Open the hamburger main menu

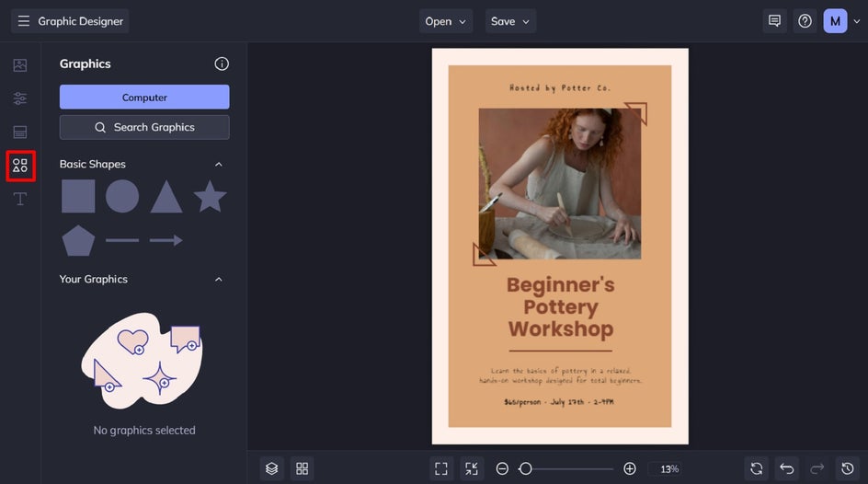point(24,21)
